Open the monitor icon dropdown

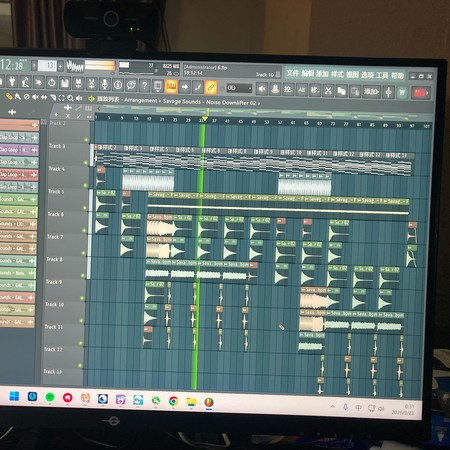[158, 86]
